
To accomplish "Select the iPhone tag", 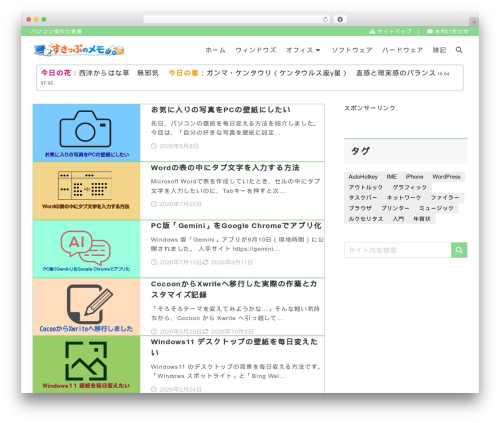I will [414, 177].
